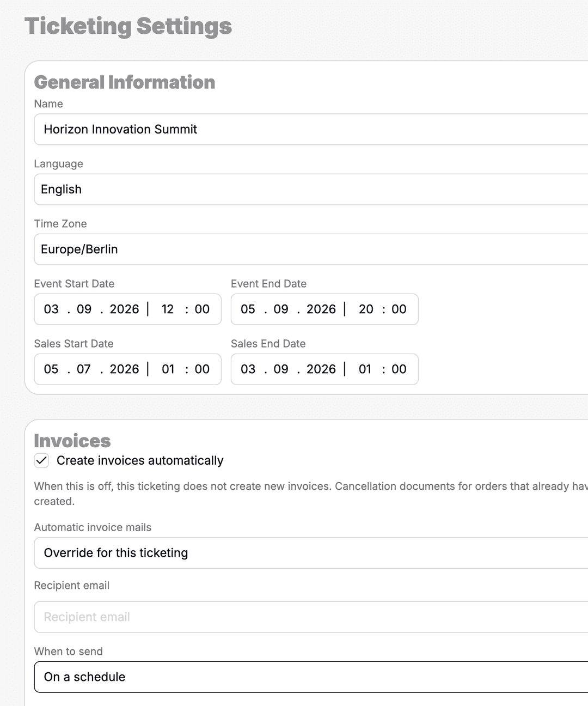The height and width of the screenshot is (706, 588).
Task: Click the Recipient email input field
Action: pyautogui.click(x=311, y=617)
